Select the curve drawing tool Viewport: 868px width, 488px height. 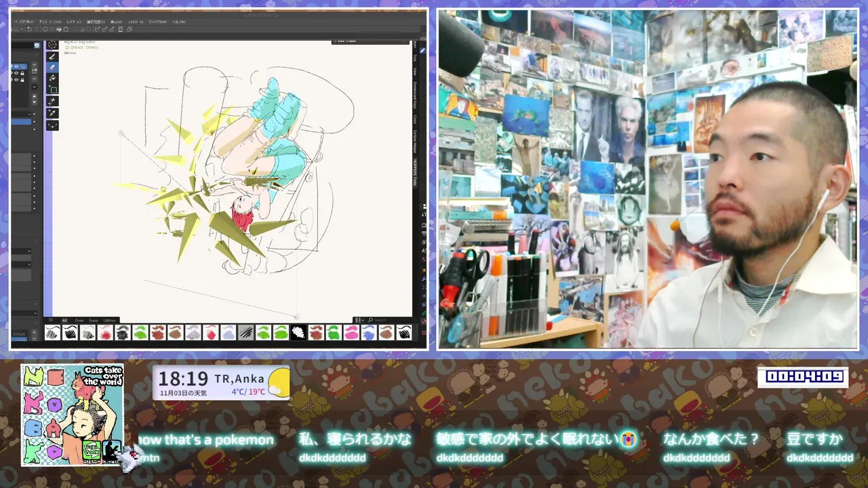52,125
